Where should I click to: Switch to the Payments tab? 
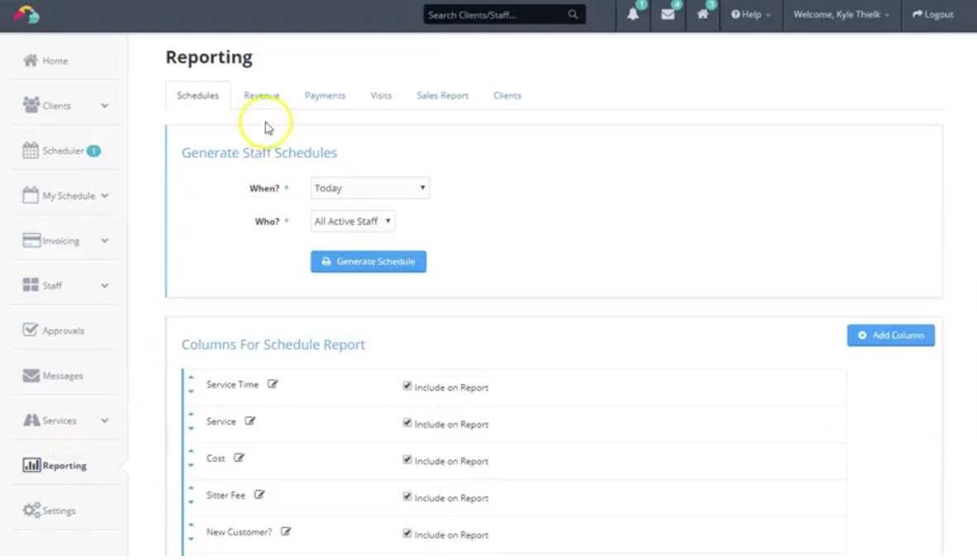point(325,95)
